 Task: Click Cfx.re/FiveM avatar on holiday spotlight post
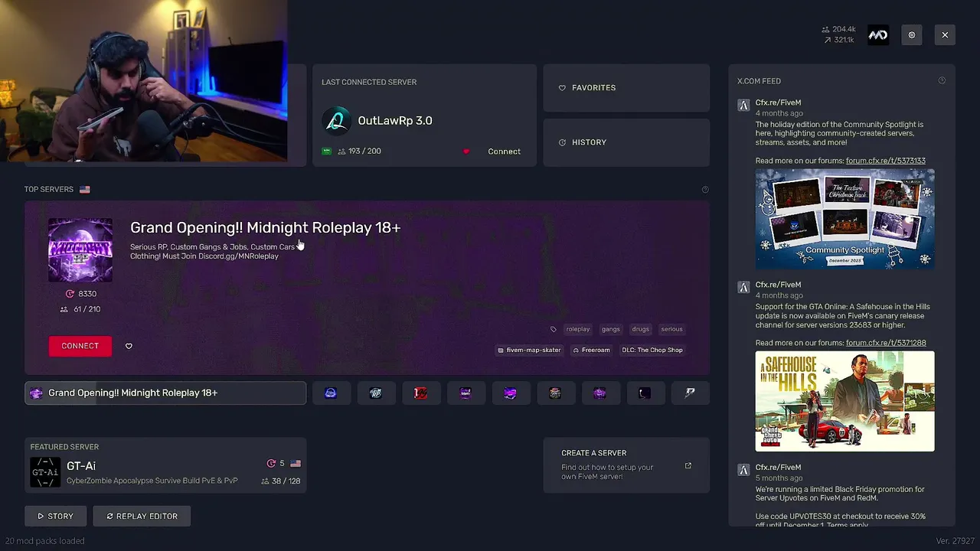(x=743, y=105)
